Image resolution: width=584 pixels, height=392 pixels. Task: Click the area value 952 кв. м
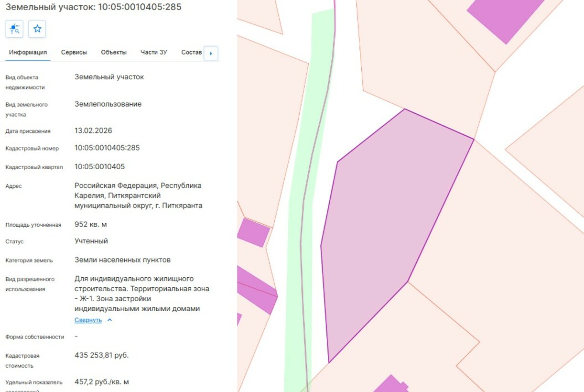[x=90, y=224]
